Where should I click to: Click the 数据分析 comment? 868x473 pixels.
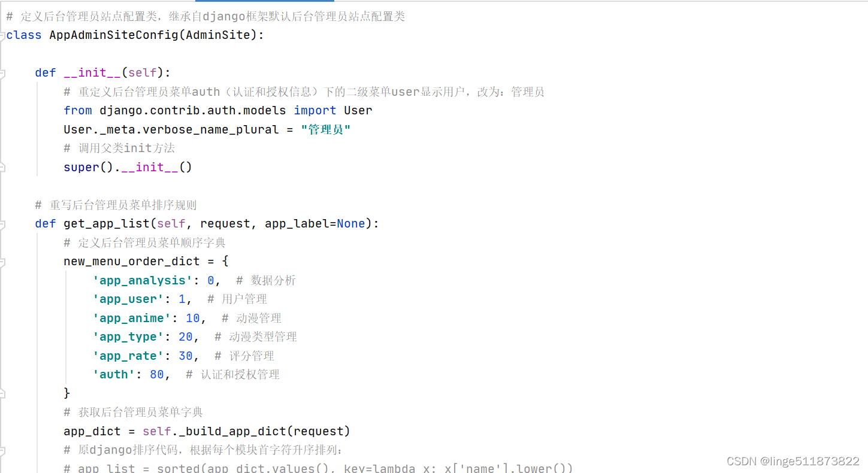click(x=266, y=281)
